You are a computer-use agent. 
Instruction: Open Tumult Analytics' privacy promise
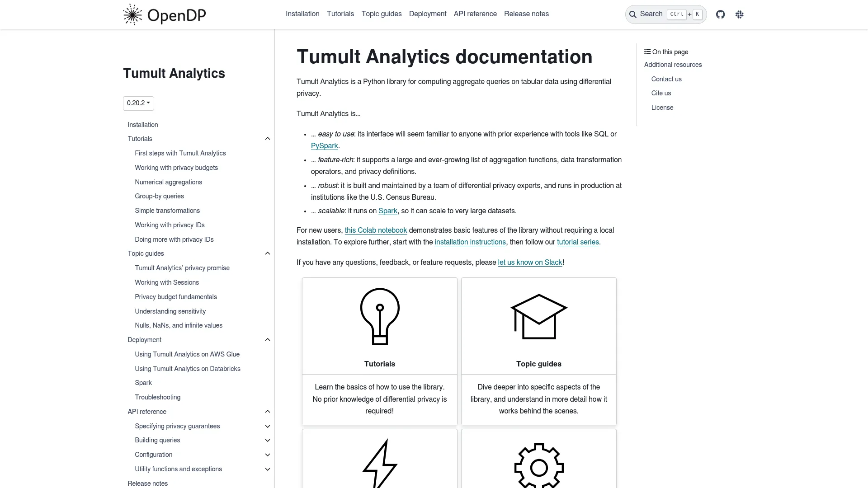click(182, 268)
